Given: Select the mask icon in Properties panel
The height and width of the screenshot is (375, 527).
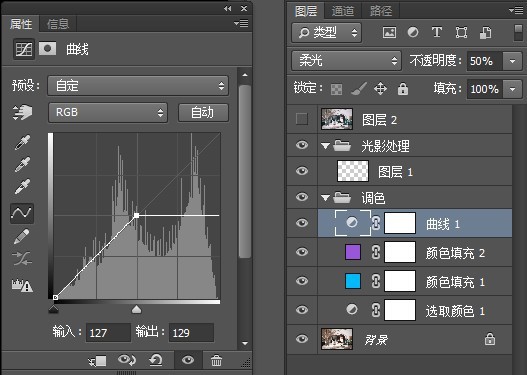Looking at the screenshot, I should [47, 49].
